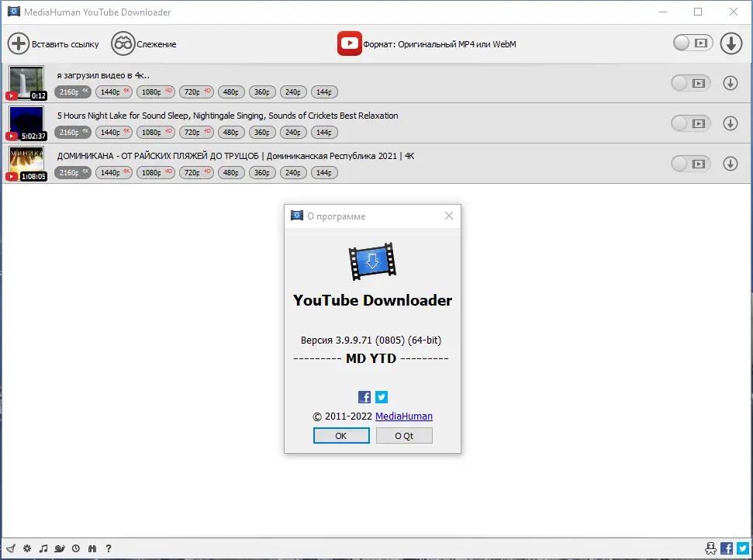Open the music note audio options icon
The image size is (753, 560).
coord(43,548)
